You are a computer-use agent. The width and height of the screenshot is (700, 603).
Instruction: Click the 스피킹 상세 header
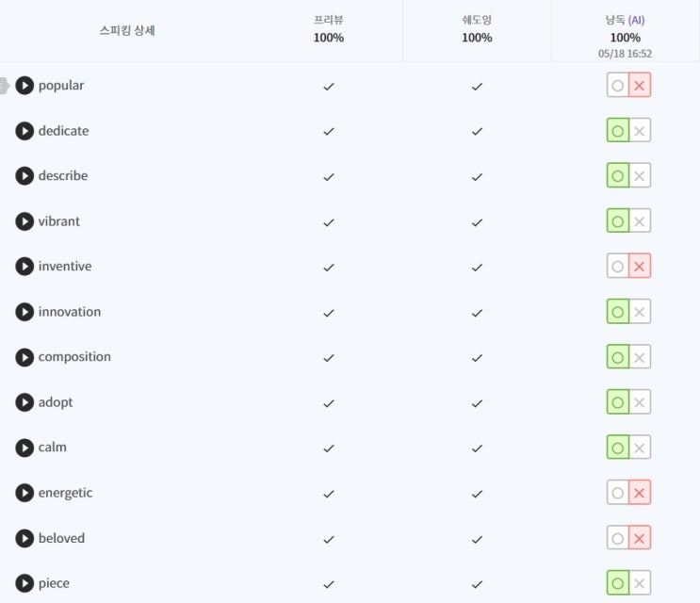[127, 30]
